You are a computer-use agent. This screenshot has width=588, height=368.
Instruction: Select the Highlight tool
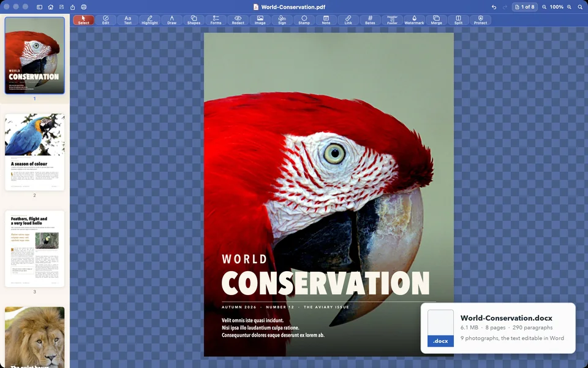tap(149, 20)
